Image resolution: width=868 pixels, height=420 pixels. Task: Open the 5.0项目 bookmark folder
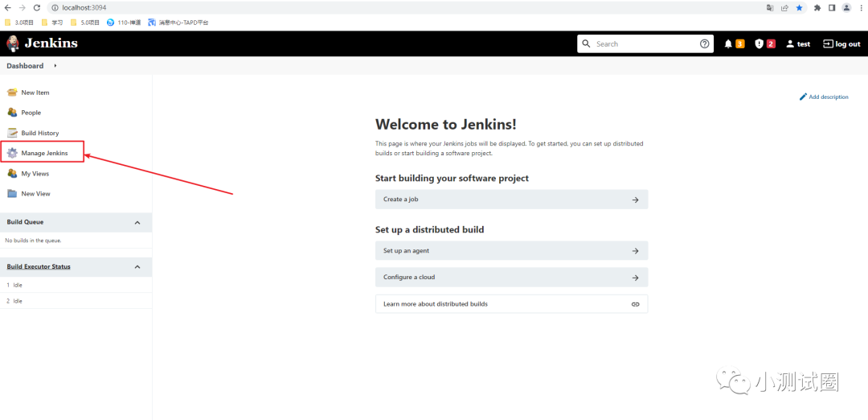tap(84, 23)
